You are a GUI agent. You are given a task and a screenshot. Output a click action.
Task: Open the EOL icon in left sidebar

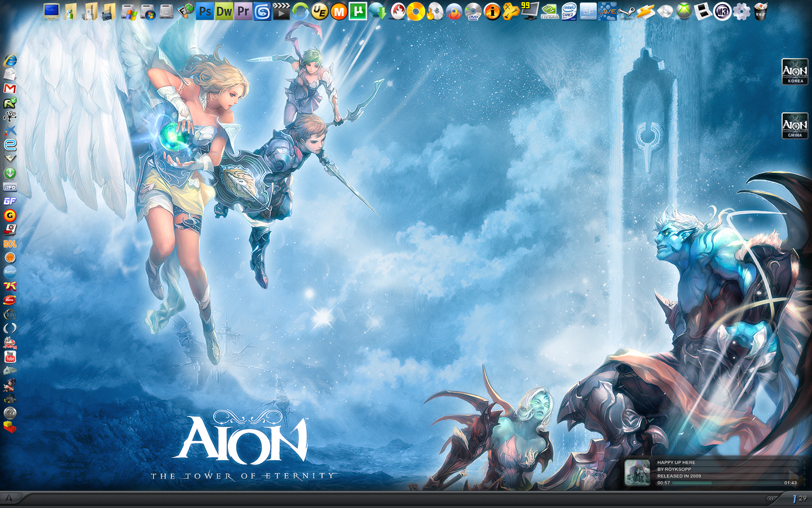point(10,244)
